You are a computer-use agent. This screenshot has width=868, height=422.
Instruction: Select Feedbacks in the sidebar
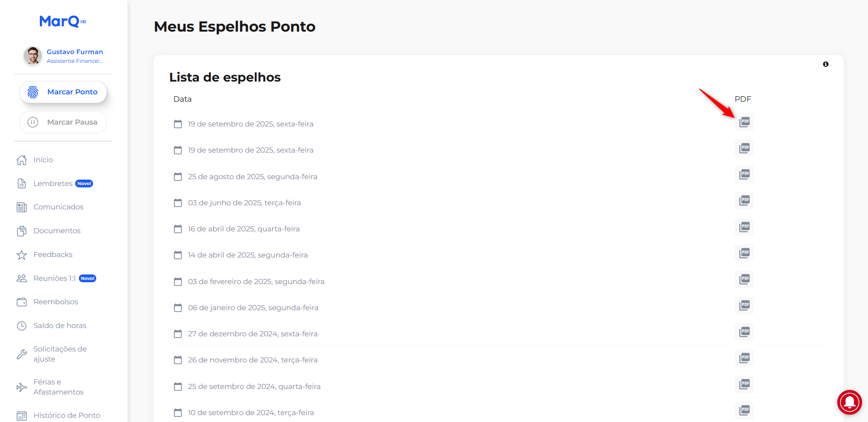[53, 255]
